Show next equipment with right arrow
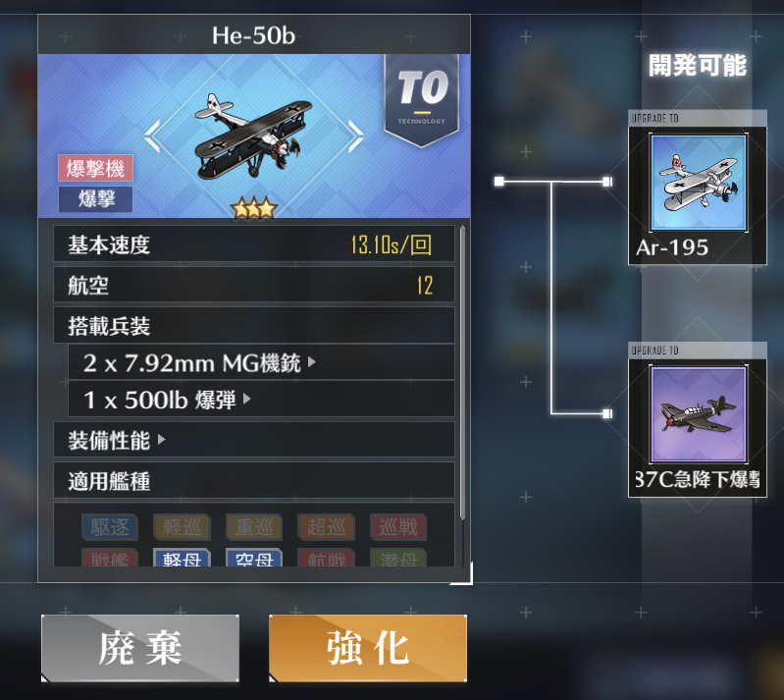This screenshot has width=784, height=700. [356, 136]
